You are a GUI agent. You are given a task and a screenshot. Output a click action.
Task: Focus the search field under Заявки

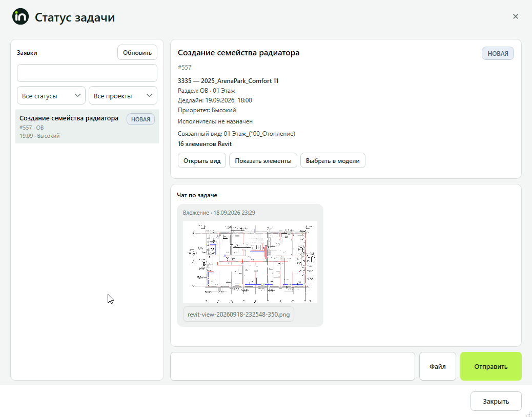coord(87,73)
